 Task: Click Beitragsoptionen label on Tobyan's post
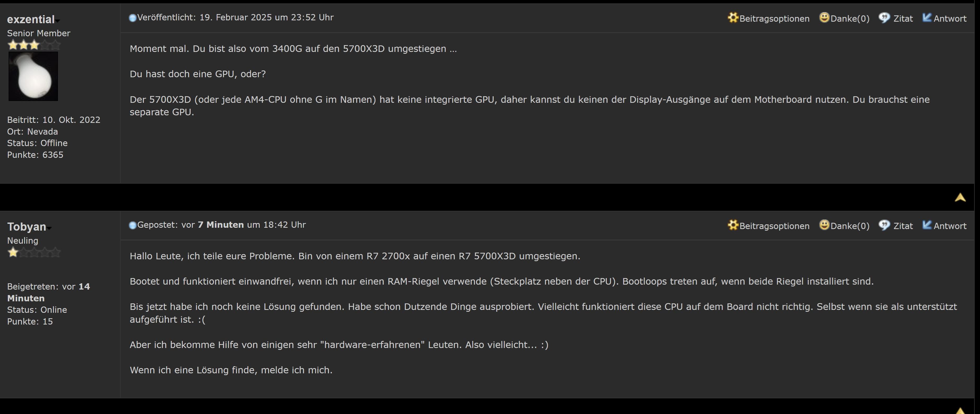pyautogui.click(x=774, y=226)
